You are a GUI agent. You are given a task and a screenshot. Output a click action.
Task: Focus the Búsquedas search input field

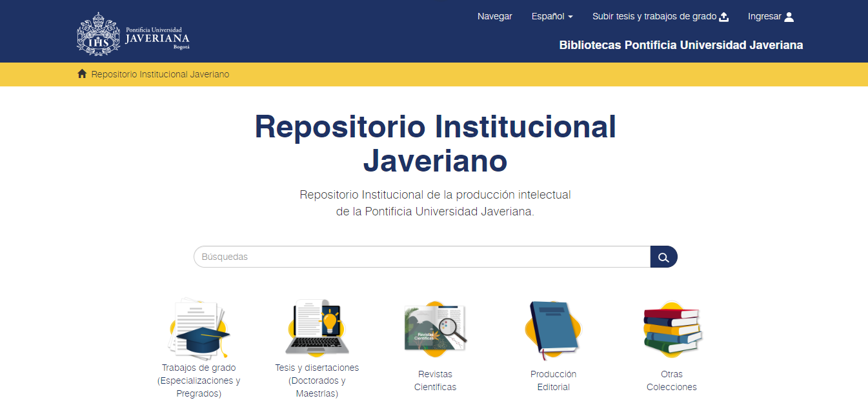coord(422,257)
